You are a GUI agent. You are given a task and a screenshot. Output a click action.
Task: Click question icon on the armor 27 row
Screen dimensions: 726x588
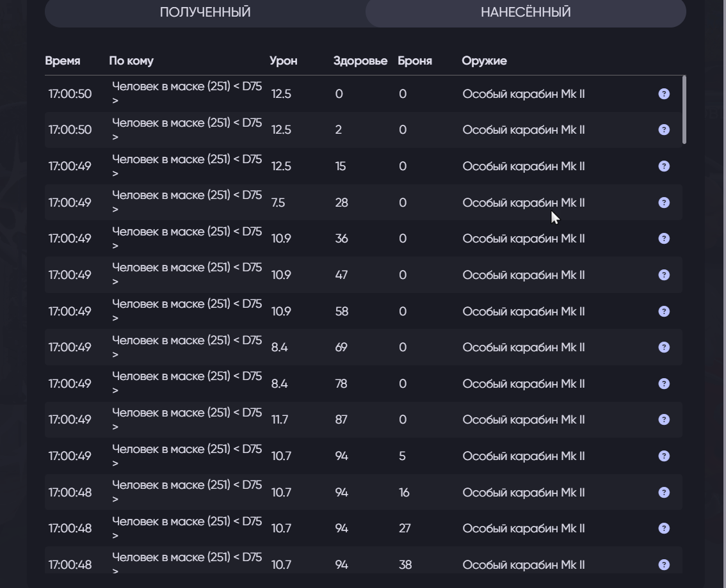[664, 528]
